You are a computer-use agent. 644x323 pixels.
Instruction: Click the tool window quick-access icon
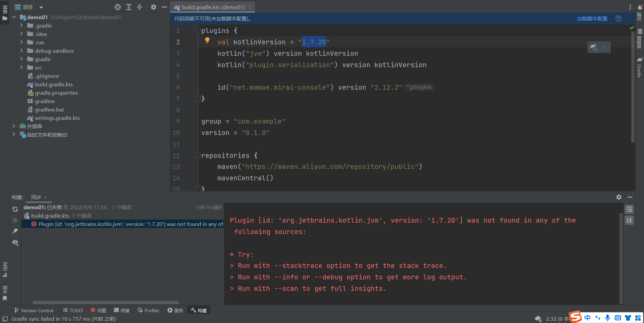(x=5, y=319)
